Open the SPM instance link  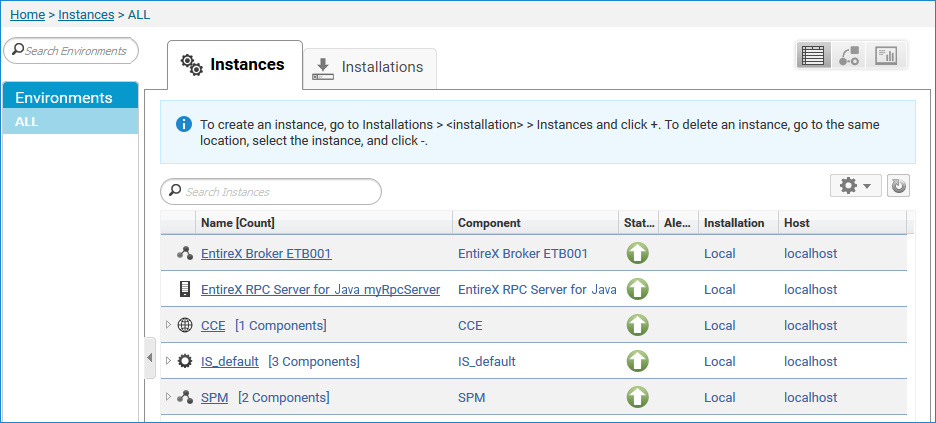pos(215,397)
